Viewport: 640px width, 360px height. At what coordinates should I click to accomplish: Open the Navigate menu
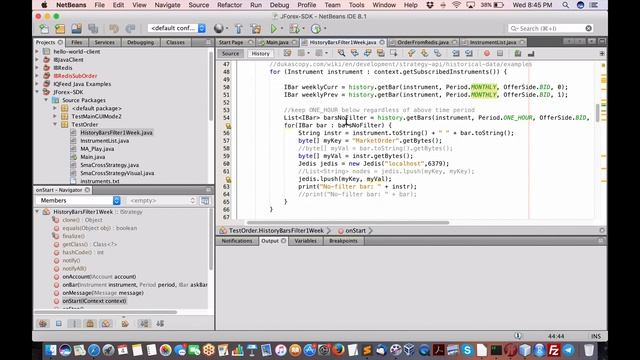coord(167,5)
